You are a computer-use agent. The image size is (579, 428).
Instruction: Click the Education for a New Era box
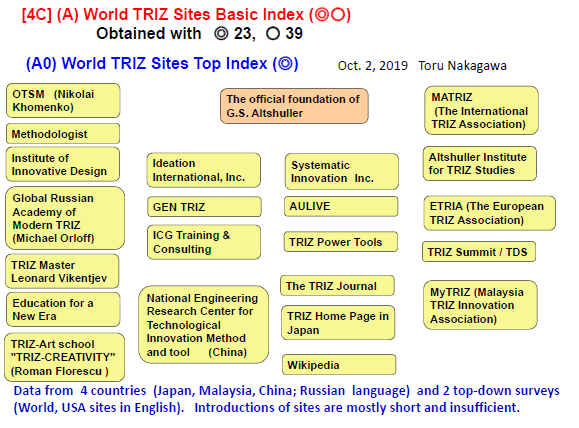(x=63, y=309)
